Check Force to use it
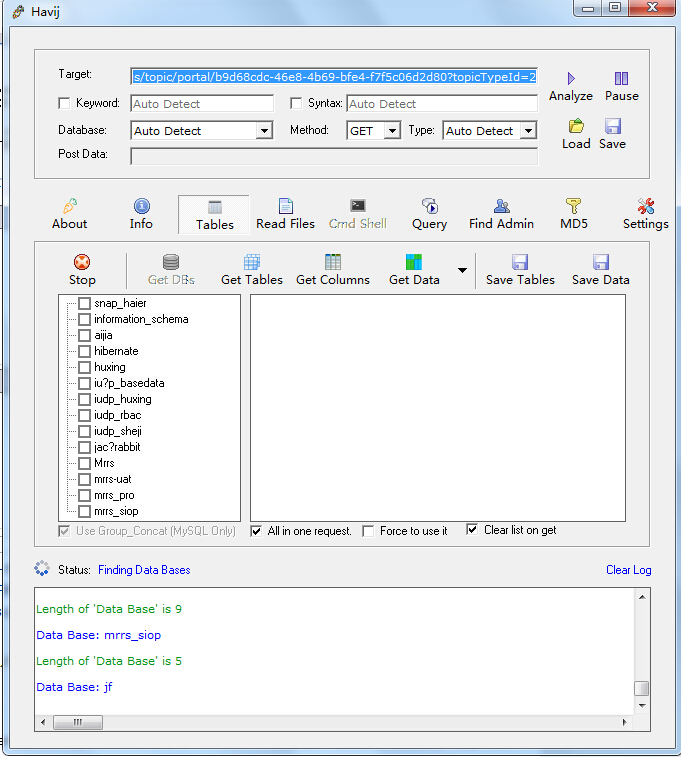 (x=368, y=532)
